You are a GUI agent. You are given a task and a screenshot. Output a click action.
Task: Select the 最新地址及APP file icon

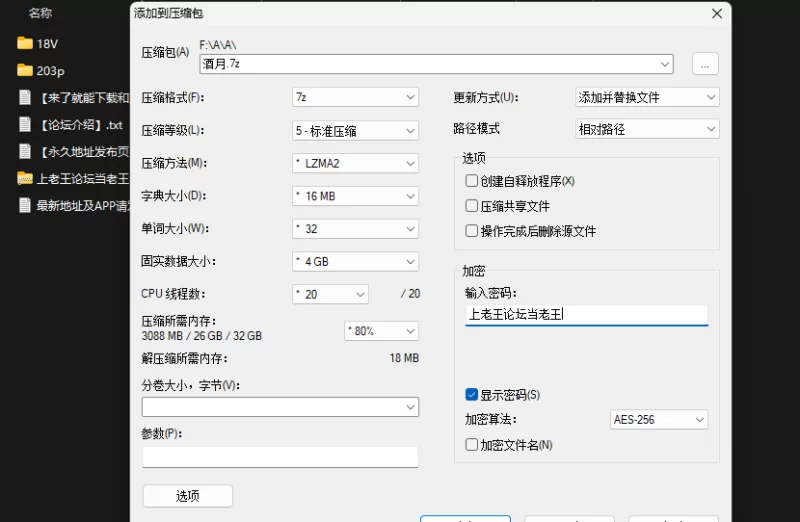[x=24, y=205]
